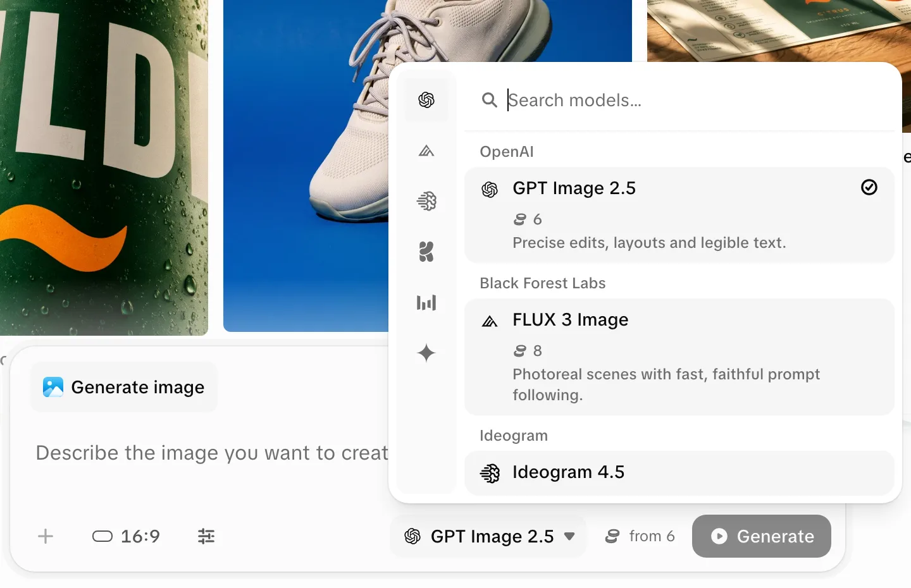Select the sparkle star provider sidebar icon
Viewport: 911px width, 588px height.
pyautogui.click(x=426, y=353)
